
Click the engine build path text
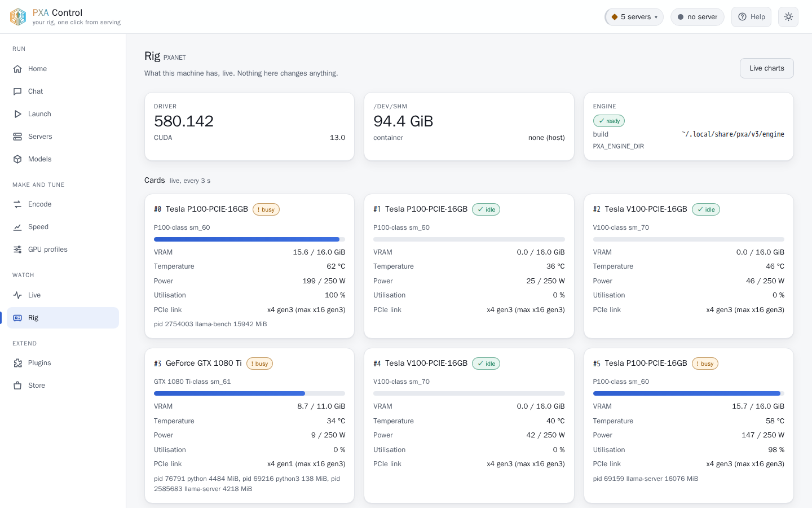pos(733,134)
